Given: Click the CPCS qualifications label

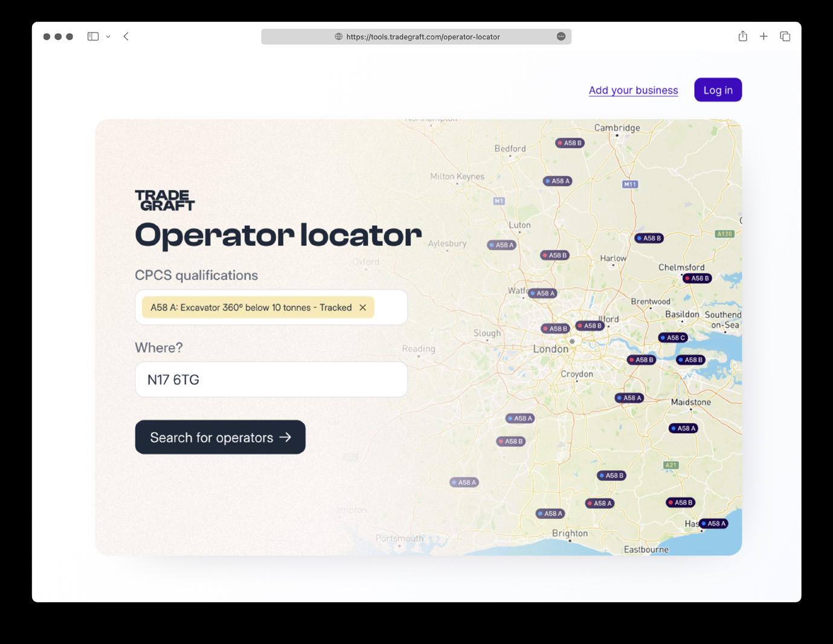Looking at the screenshot, I should [x=196, y=275].
